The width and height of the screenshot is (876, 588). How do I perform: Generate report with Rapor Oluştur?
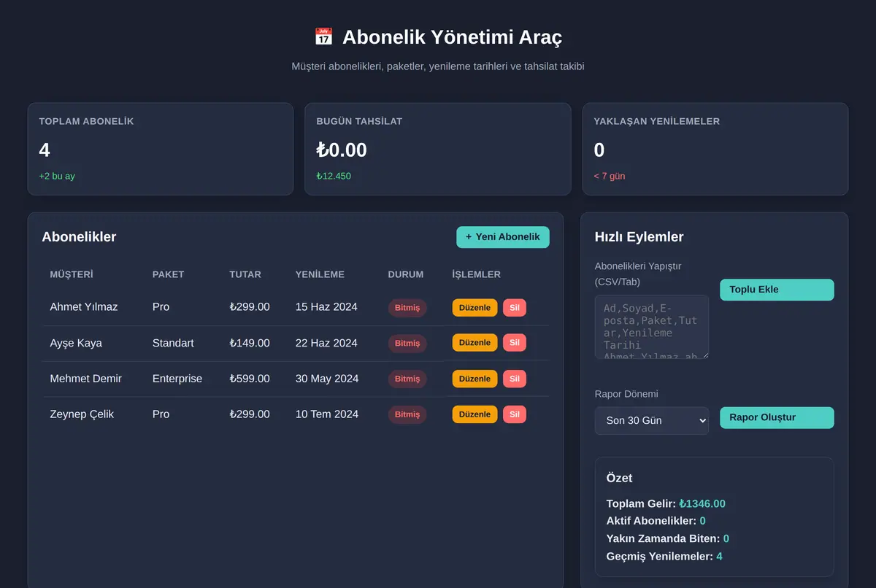[777, 418]
